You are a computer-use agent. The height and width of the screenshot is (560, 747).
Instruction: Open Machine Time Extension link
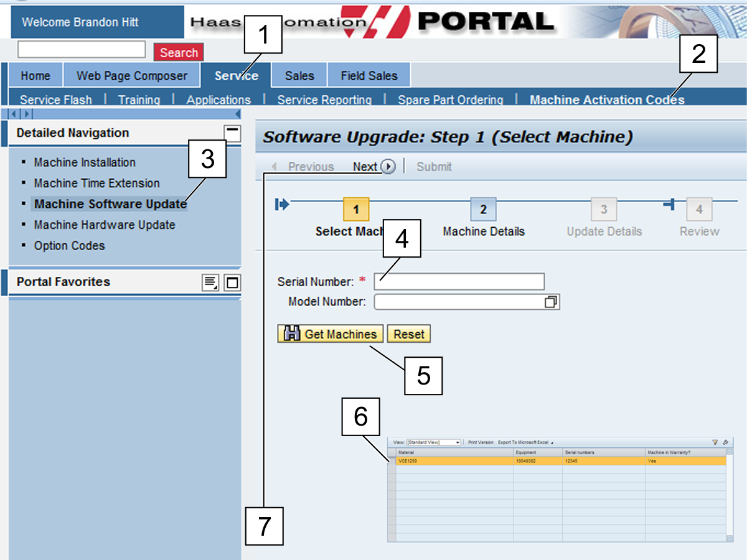(97, 184)
